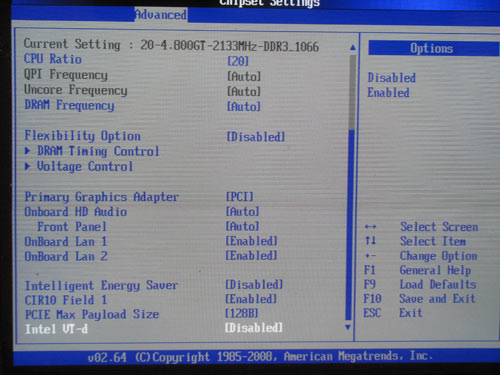Select PCIE Max Payload Size setting
500x375 pixels.
tap(92, 314)
